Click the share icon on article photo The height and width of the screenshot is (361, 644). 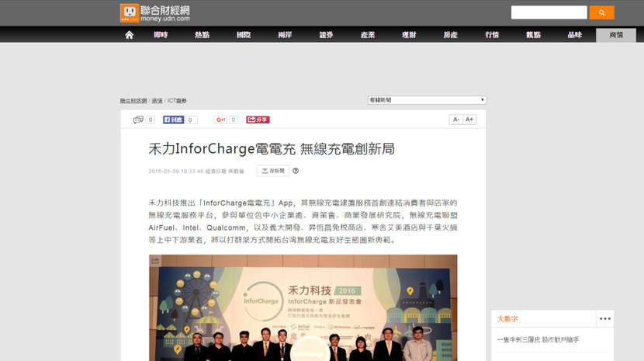[x=155, y=261]
